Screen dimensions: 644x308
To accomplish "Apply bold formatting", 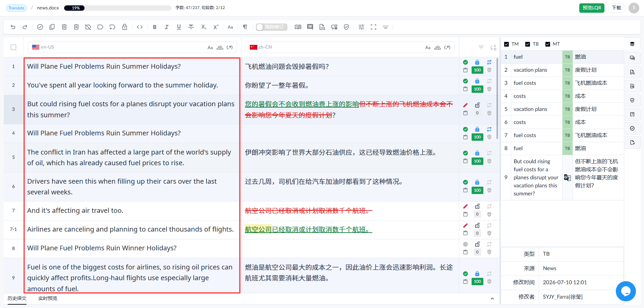I will [155, 27].
